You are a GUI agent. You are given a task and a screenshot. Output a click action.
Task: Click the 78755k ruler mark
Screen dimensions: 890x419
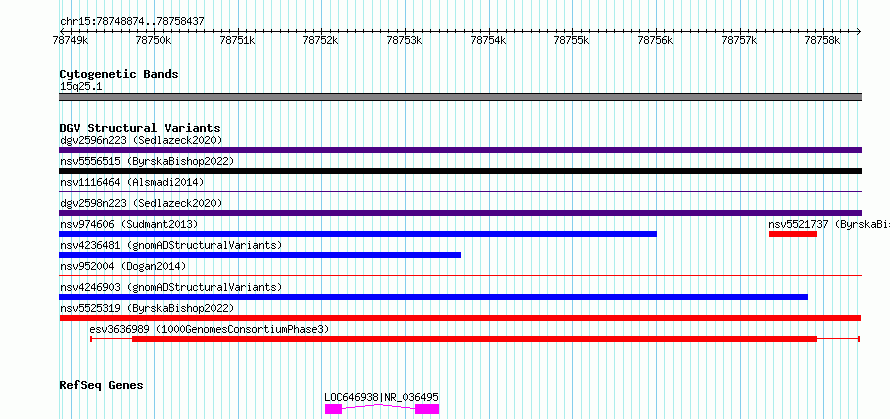572,41
